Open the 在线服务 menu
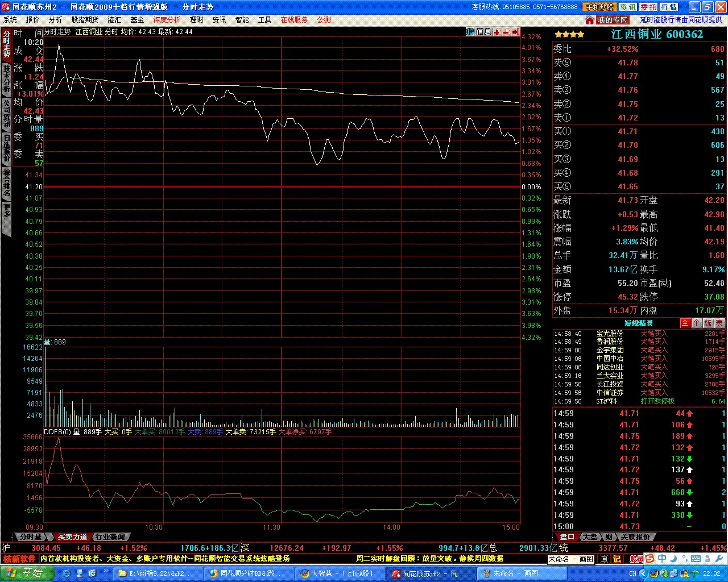The image size is (728, 582). click(x=294, y=20)
